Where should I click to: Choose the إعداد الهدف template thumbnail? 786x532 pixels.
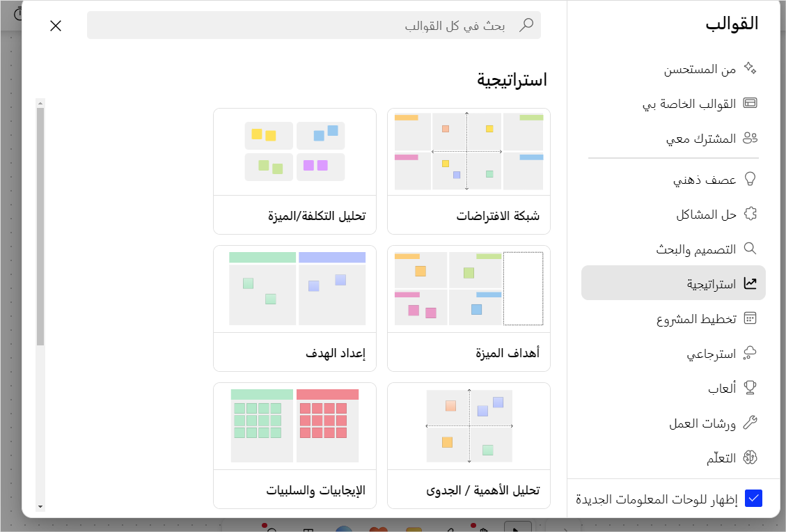[294, 289]
